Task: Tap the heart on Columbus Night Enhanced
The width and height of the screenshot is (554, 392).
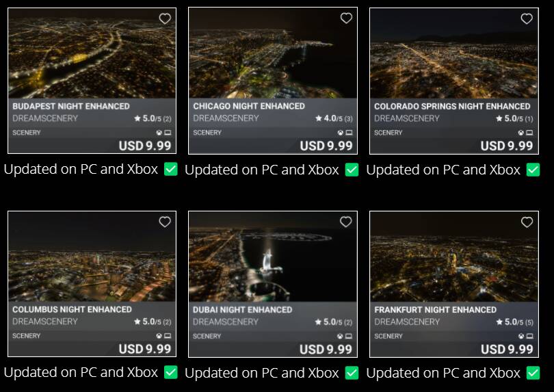Action: point(165,222)
